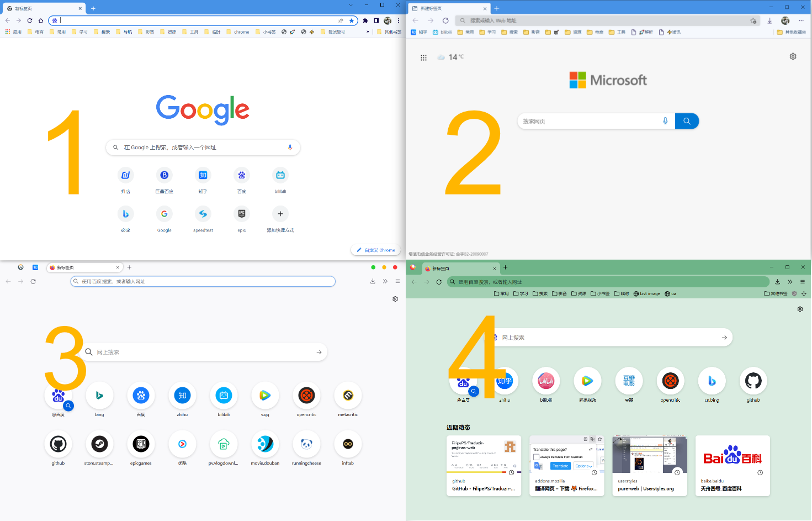Open epic shortcut on Google new tab

point(242,219)
